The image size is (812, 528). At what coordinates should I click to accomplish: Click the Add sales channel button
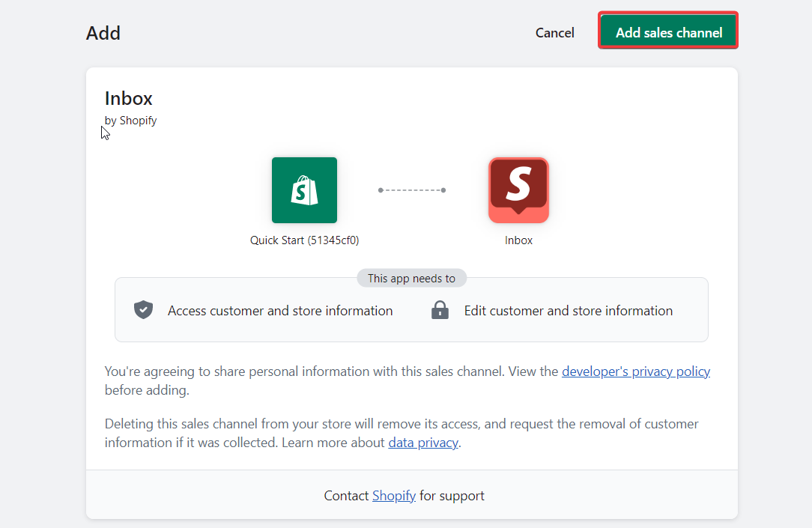click(x=667, y=31)
